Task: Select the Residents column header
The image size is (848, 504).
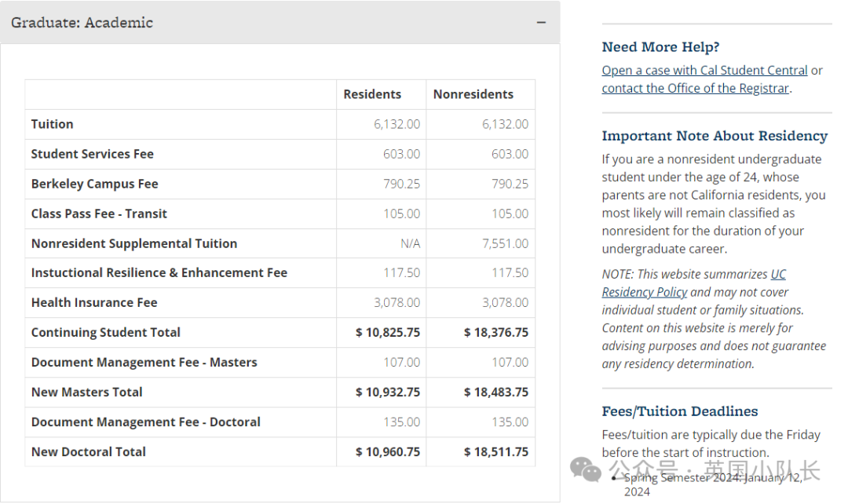Action: pos(372,94)
